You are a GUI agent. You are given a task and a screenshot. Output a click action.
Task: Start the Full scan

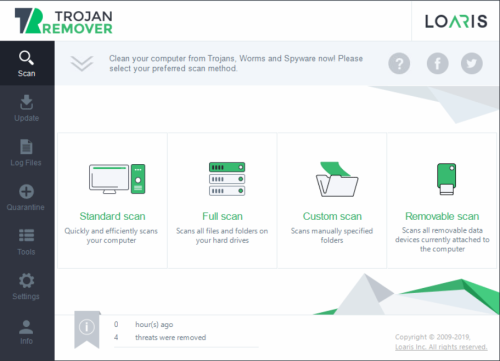[222, 200]
